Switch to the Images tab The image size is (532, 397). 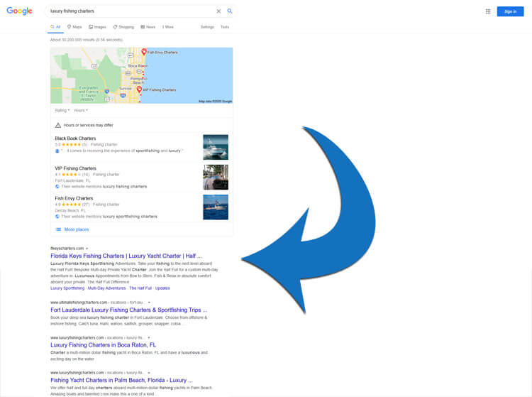click(97, 27)
